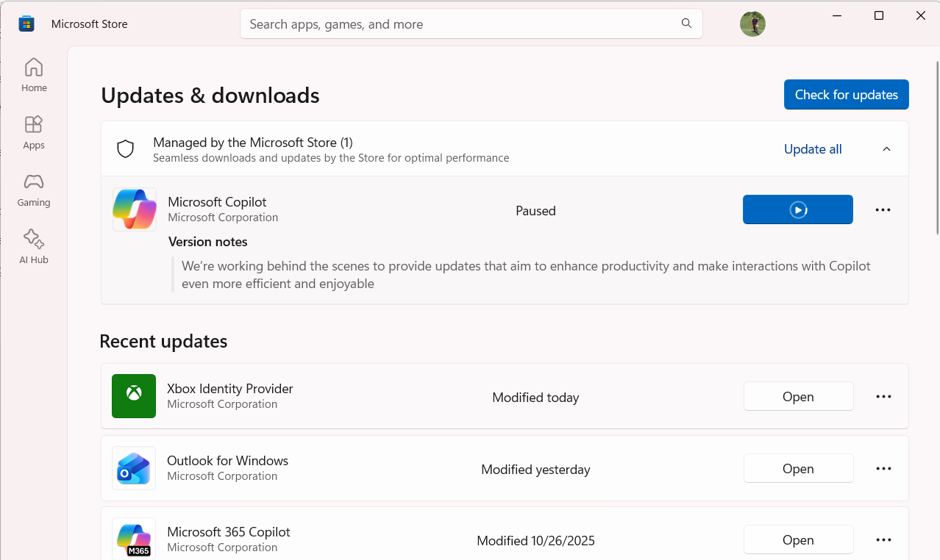Click the Updates & downloads heading
This screenshot has height=560, width=940.
pyautogui.click(x=210, y=96)
